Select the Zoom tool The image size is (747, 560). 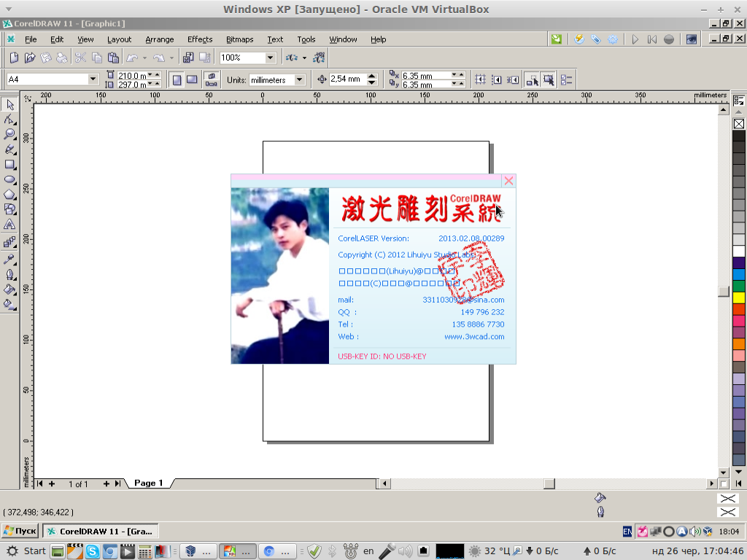coord(9,134)
